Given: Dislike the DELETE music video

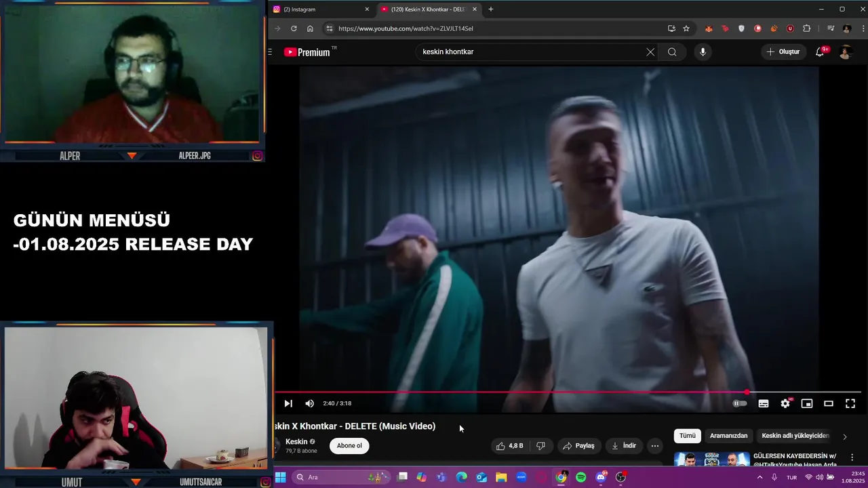Looking at the screenshot, I should pos(540,445).
